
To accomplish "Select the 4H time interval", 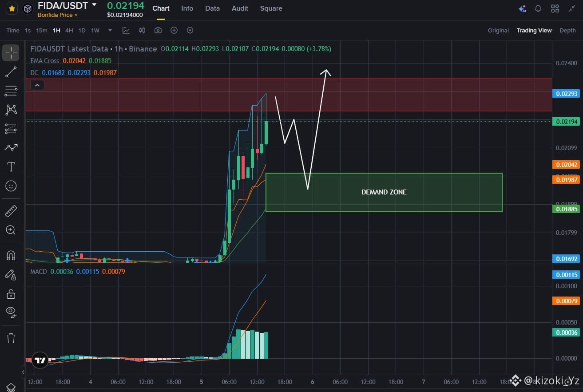I will [69, 30].
